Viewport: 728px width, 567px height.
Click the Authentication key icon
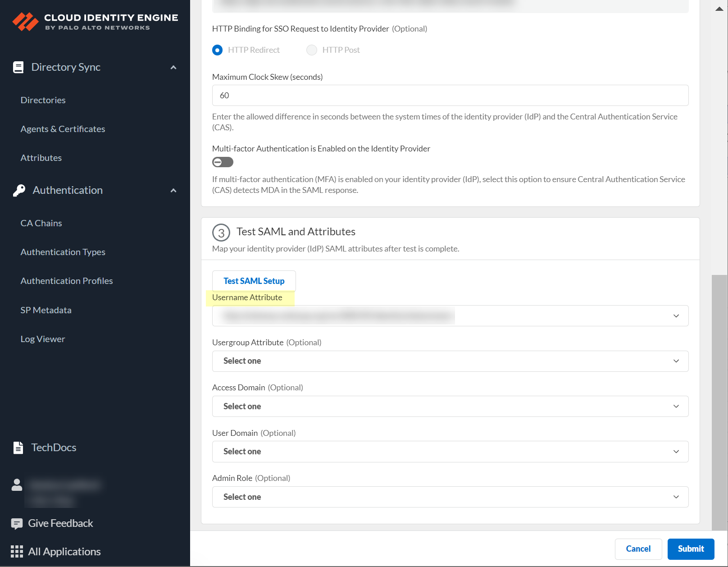click(x=19, y=190)
